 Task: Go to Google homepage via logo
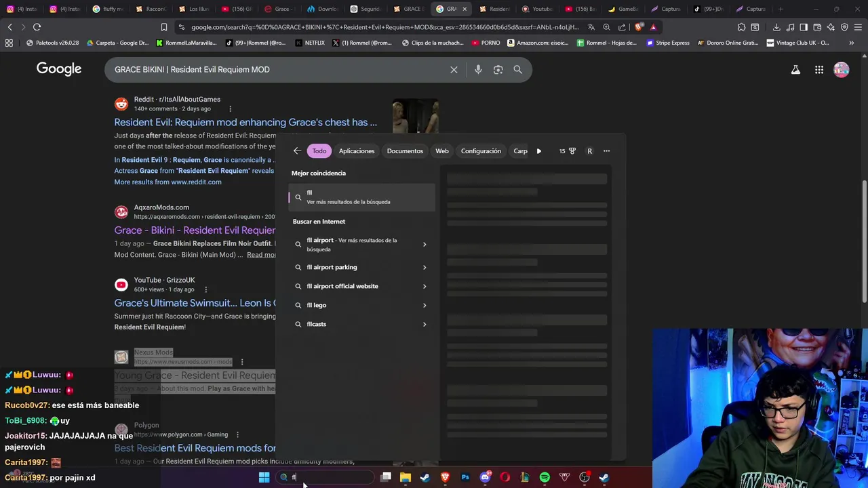pos(59,69)
